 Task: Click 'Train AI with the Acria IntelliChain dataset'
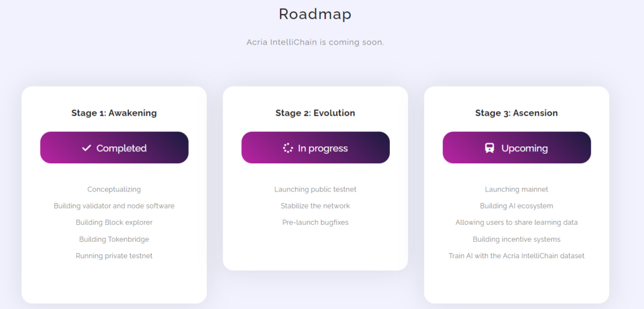coord(517,256)
